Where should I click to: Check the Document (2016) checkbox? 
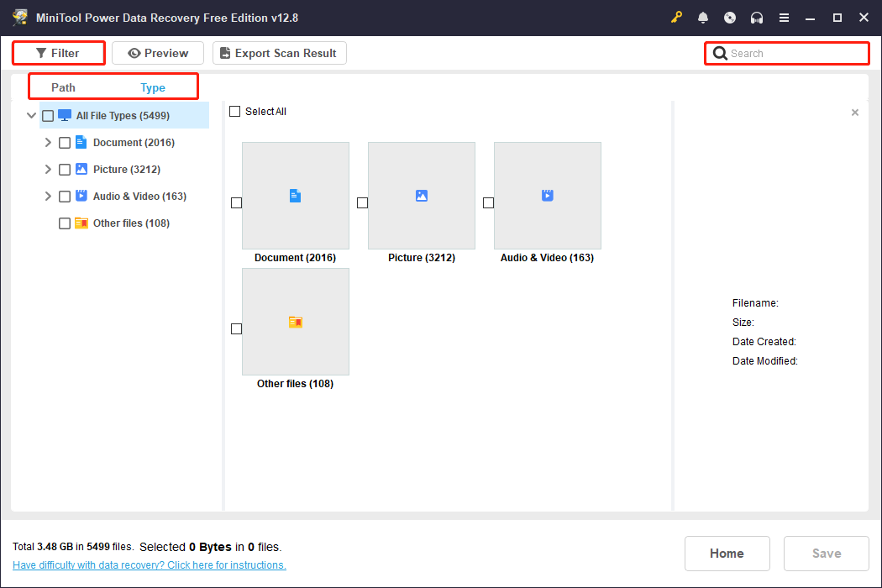(65, 142)
